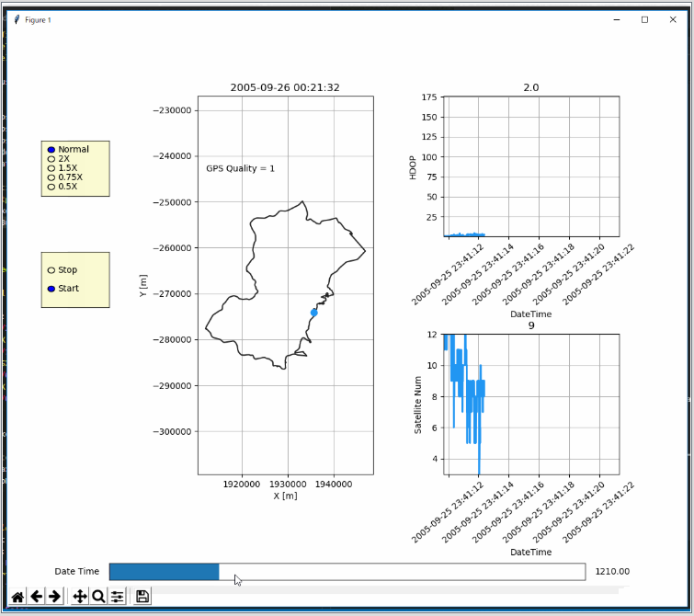This screenshot has height=616, width=694.
Task: Click the blue position marker on map
Action: coord(314,313)
